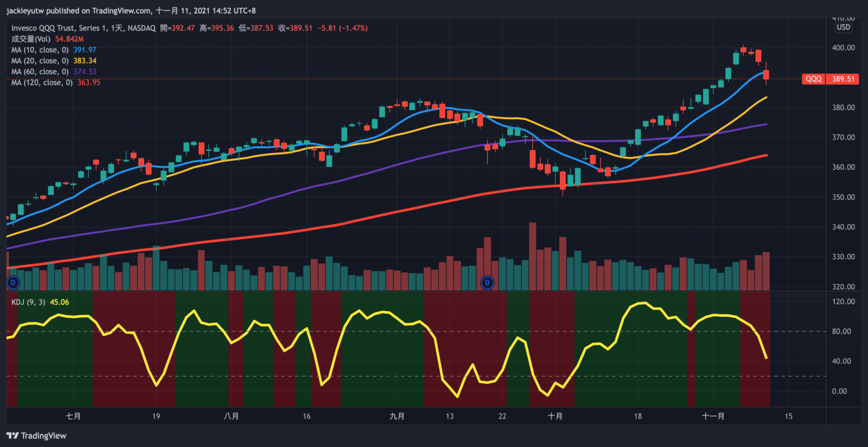Click the red QQQ symbol tag

(x=813, y=79)
